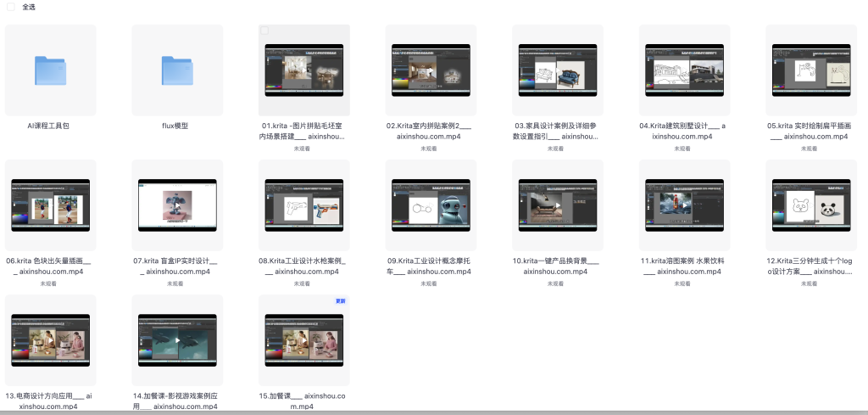
Task: Click the 08.Krita工业设计水枪案例 thumbnail
Action: pos(304,205)
